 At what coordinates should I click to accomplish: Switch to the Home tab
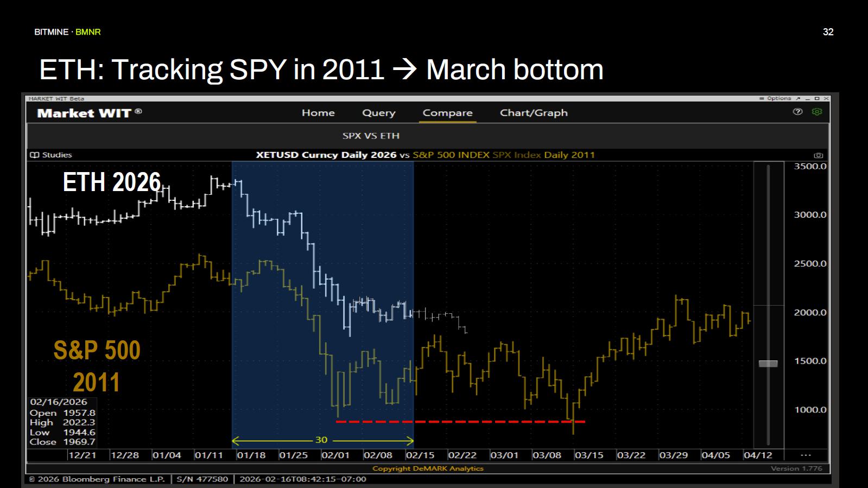click(x=318, y=113)
